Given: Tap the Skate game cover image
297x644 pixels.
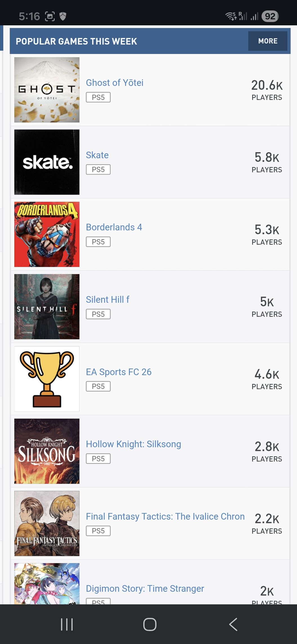Looking at the screenshot, I should [x=47, y=162].
